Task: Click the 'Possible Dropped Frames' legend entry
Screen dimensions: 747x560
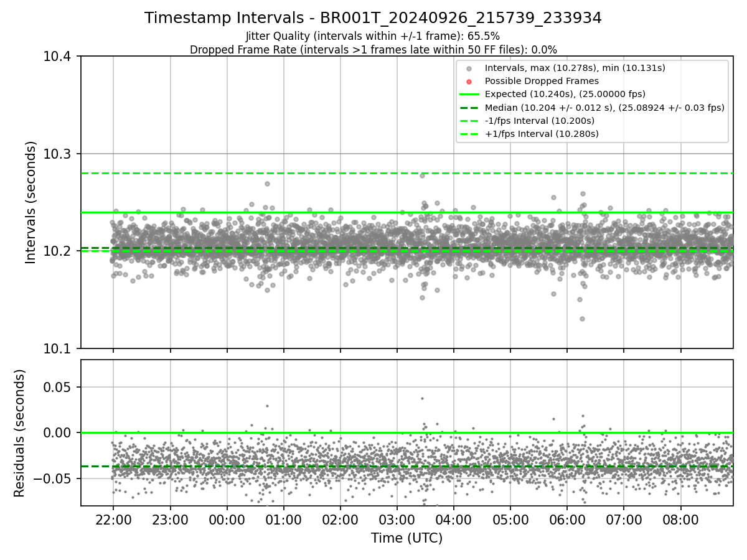Action: [542, 81]
